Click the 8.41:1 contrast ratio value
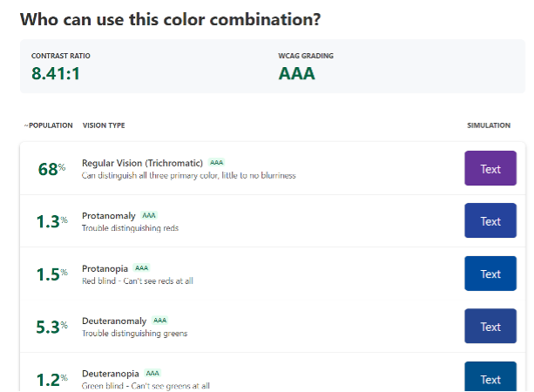 tap(56, 73)
